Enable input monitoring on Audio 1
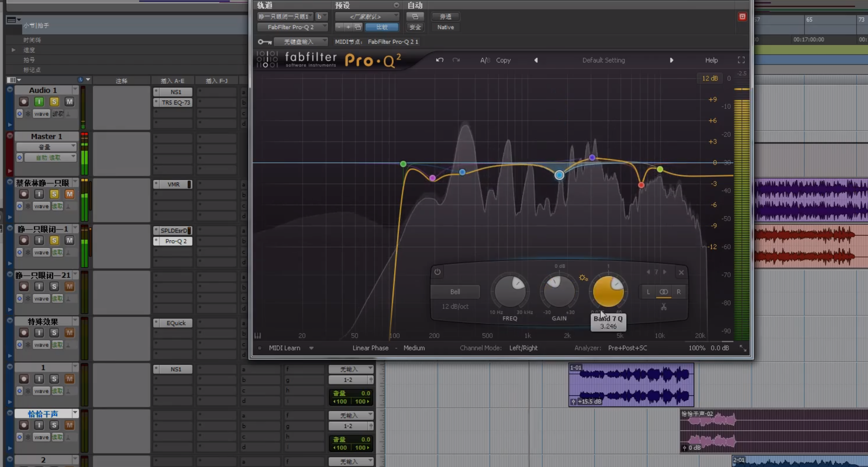The height and width of the screenshot is (467, 868). (x=39, y=102)
